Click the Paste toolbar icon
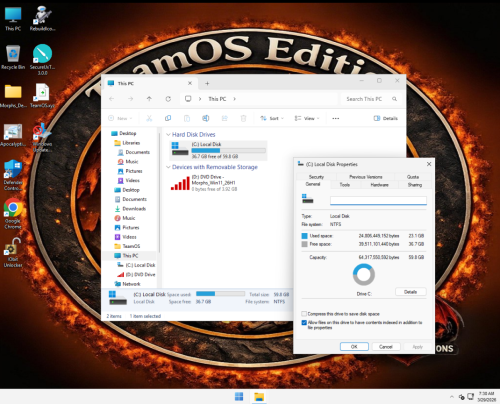500x404 pixels. click(187, 118)
